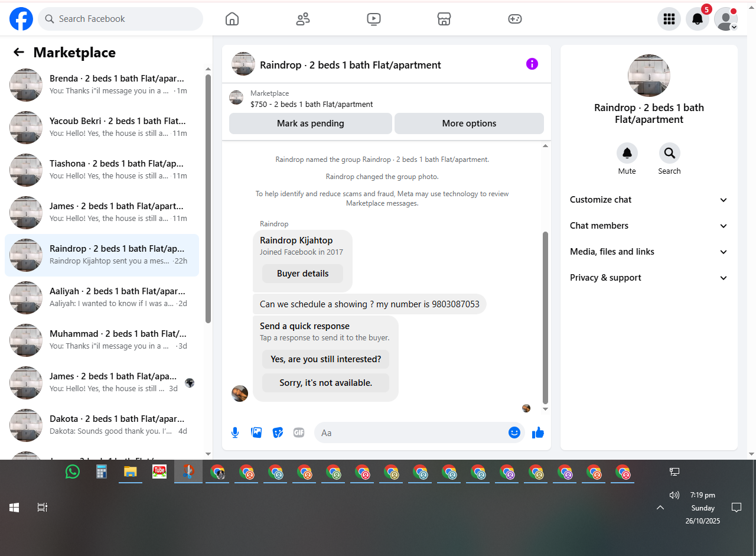Click the Facebook logo
Screen dimensions: 756x556
(21, 19)
